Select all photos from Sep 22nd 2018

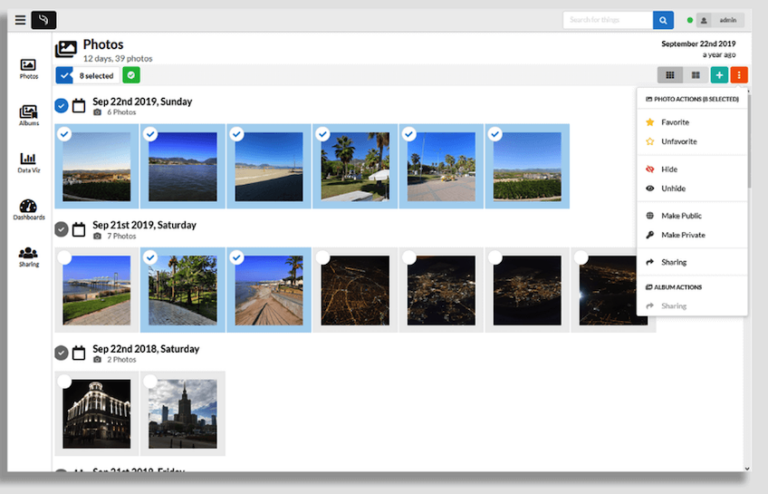click(x=61, y=353)
